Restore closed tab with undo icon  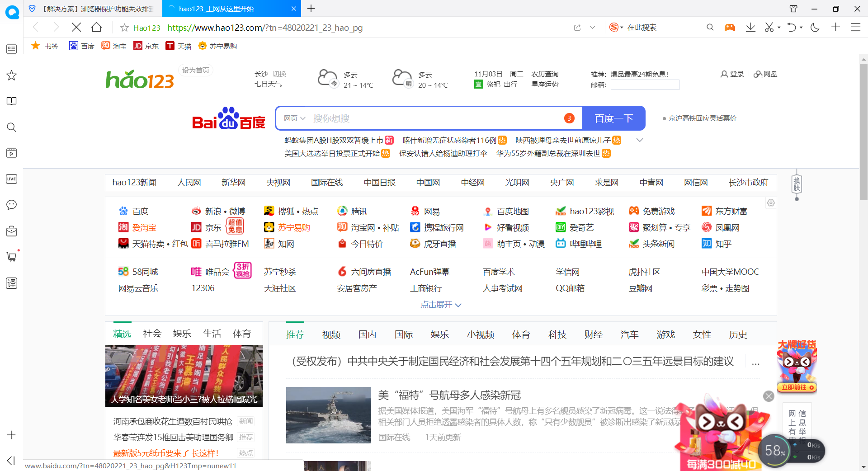coord(791,28)
